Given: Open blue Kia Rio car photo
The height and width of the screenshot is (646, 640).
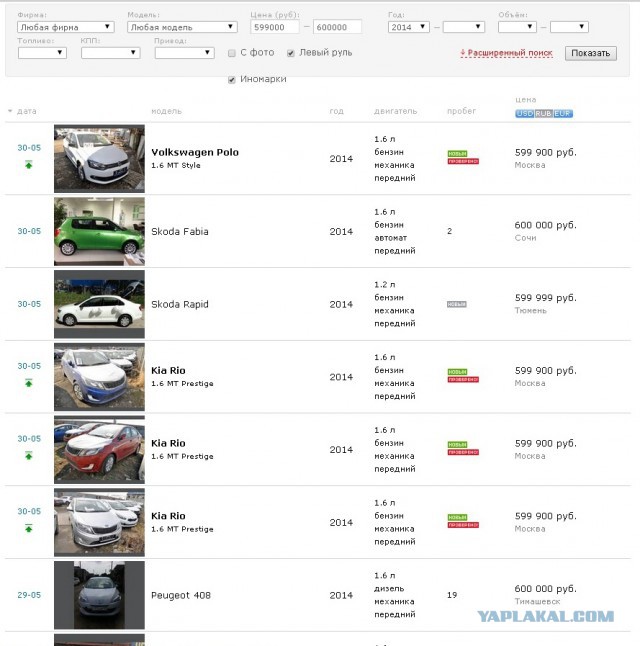Looking at the screenshot, I should pos(99,377).
